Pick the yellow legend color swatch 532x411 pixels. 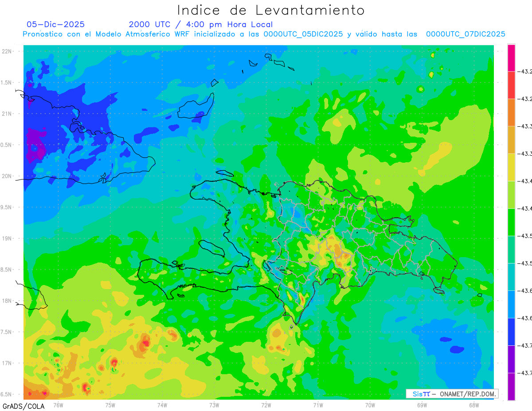(511, 167)
